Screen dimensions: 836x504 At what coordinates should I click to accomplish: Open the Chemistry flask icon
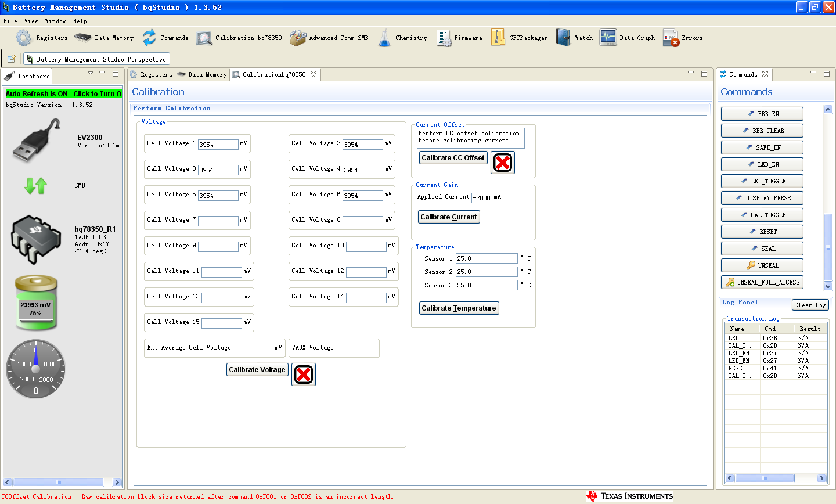[384, 38]
